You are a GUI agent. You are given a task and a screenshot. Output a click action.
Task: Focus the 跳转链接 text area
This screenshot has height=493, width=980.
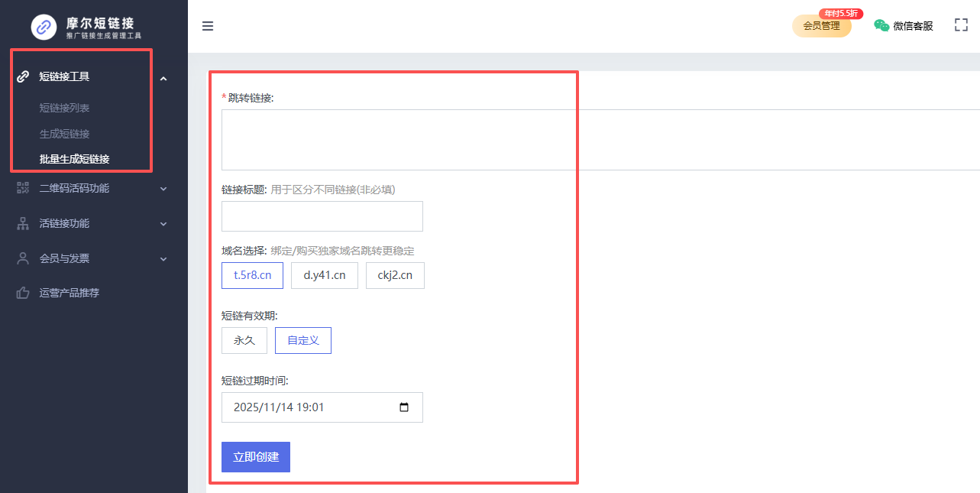click(x=596, y=139)
